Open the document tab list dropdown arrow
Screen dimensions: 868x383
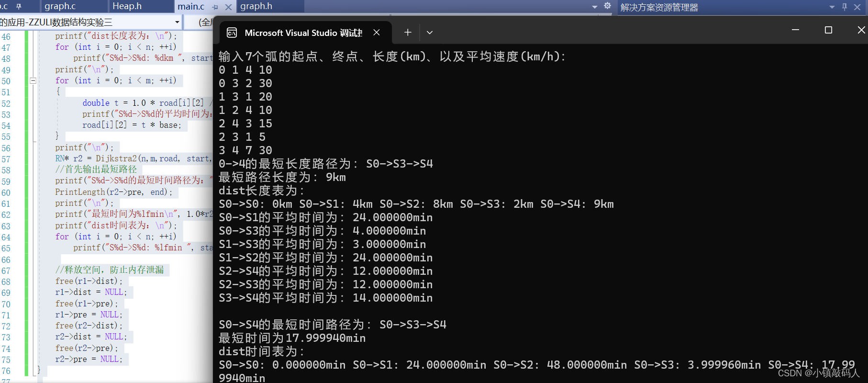pyautogui.click(x=595, y=7)
